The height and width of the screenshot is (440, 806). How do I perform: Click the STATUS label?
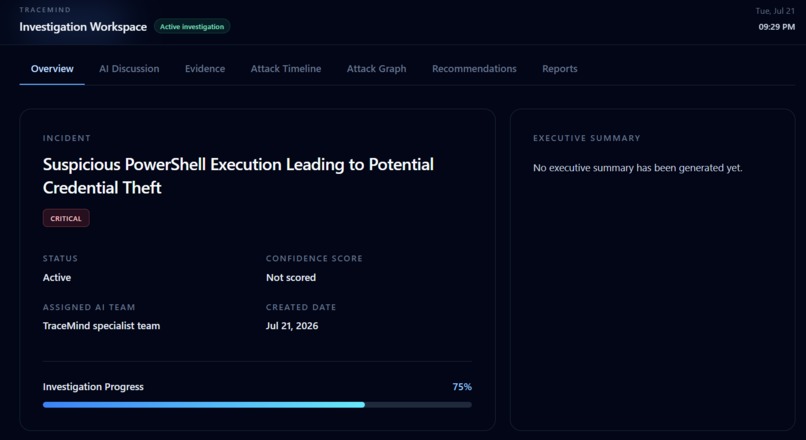click(x=60, y=259)
